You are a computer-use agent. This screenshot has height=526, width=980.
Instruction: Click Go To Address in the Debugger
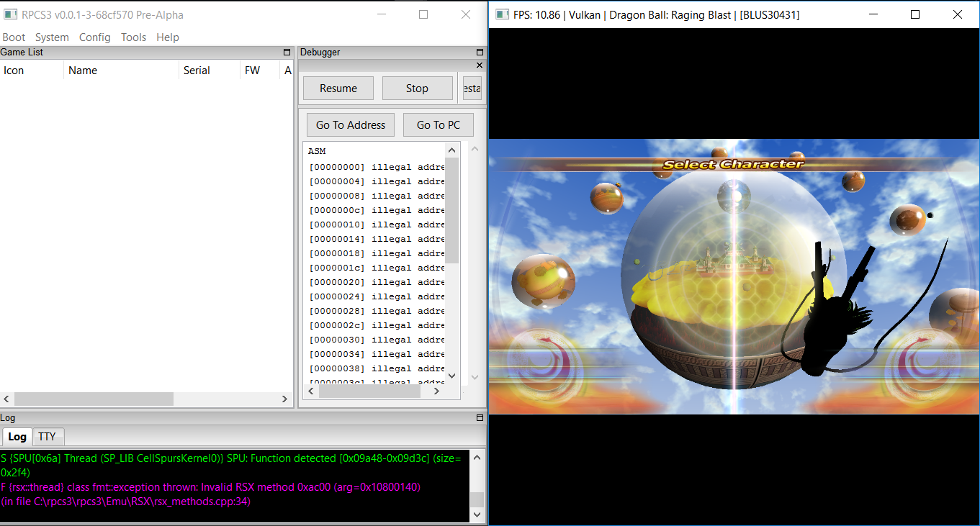pyautogui.click(x=350, y=124)
